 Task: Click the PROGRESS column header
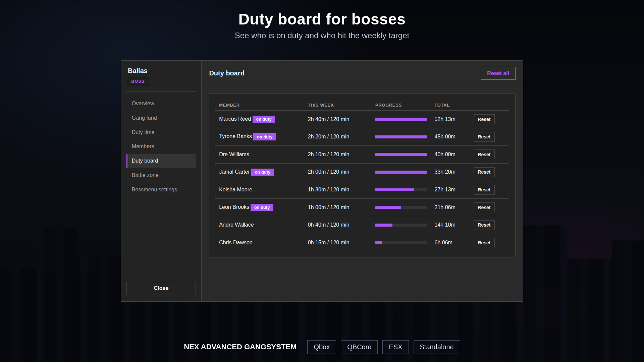(x=388, y=105)
